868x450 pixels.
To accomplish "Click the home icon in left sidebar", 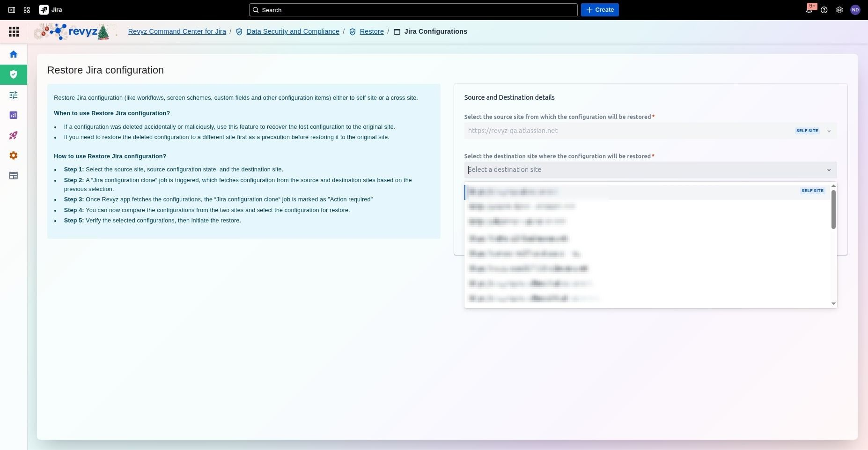I will click(x=14, y=54).
